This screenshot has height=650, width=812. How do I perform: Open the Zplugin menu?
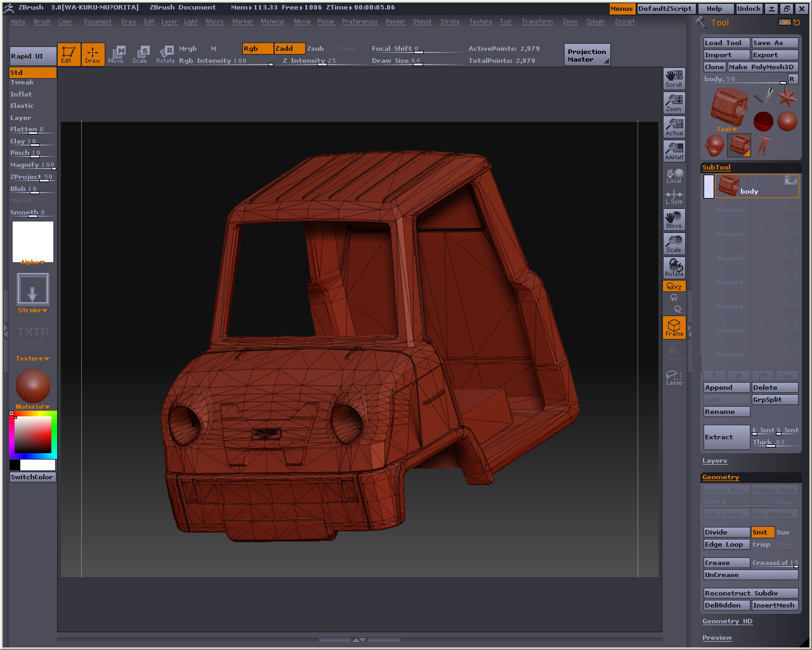(x=595, y=22)
